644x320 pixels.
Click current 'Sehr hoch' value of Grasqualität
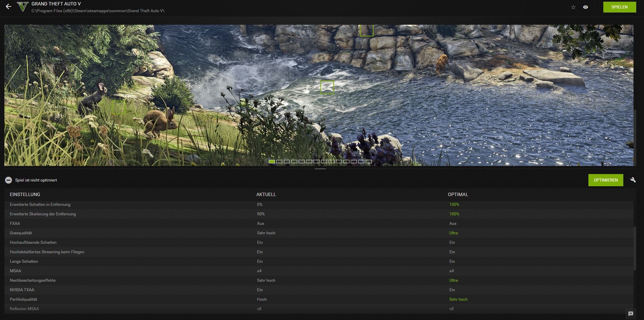266,233
